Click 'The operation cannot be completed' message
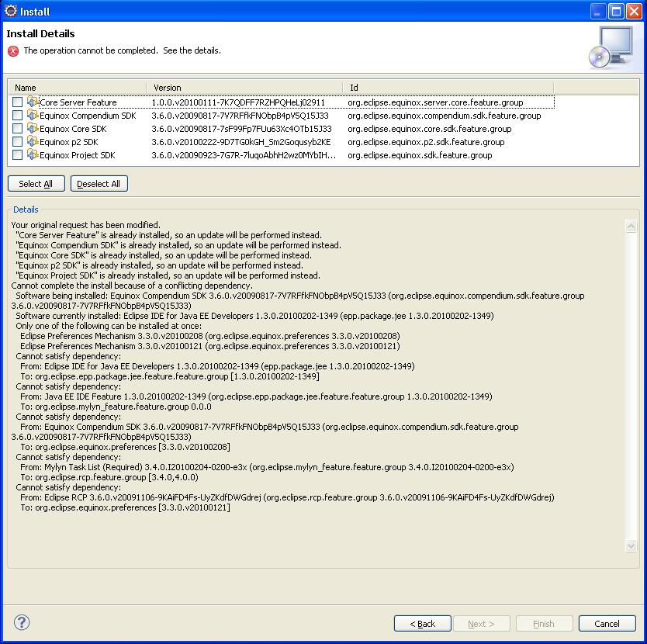 (122, 50)
